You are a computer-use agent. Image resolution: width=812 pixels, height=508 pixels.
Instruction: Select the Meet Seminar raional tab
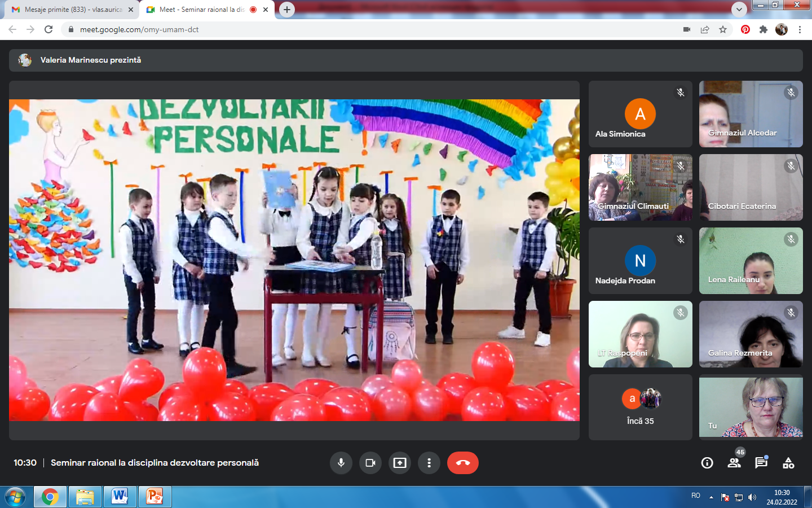(x=201, y=10)
